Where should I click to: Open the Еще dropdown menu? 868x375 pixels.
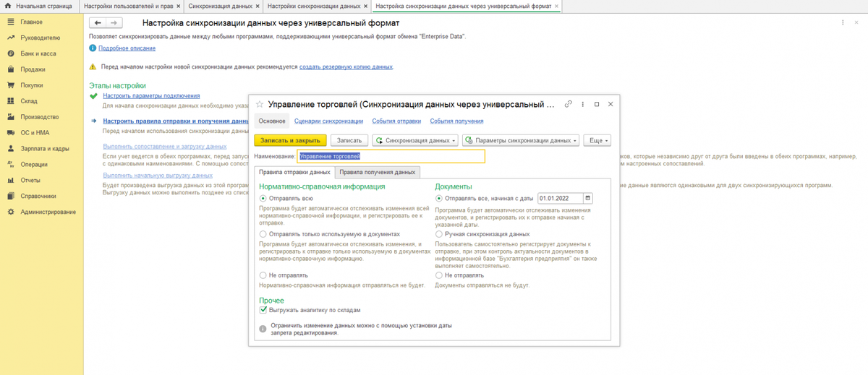tap(597, 140)
